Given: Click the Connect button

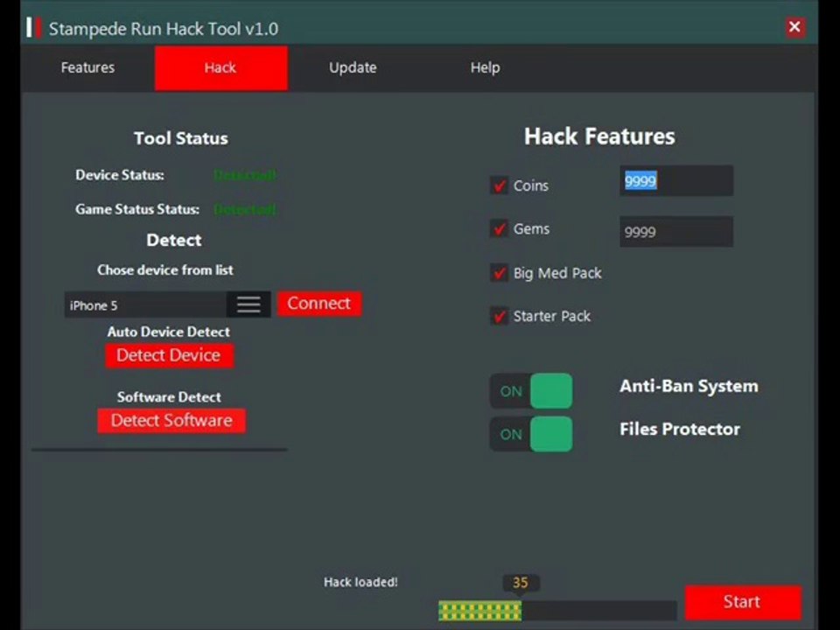Looking at the screenshot, I should click(x=319, y=304).
